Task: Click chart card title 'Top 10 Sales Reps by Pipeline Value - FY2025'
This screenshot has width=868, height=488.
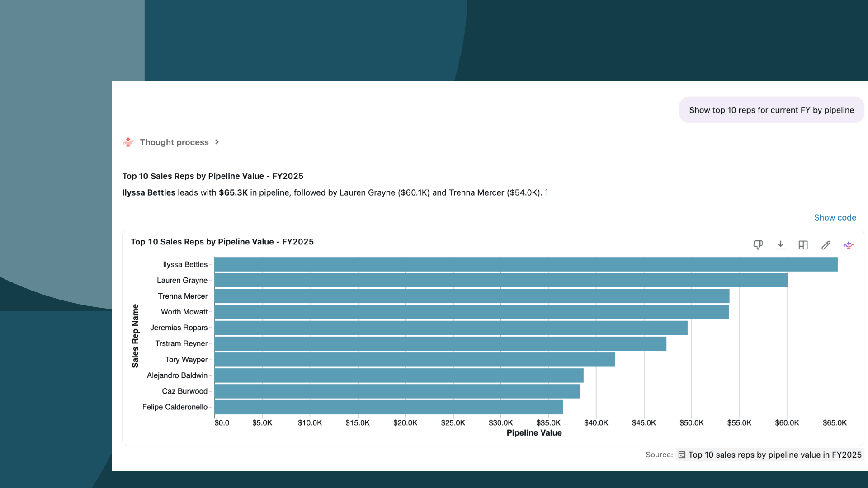Action: tap(222, 242)
